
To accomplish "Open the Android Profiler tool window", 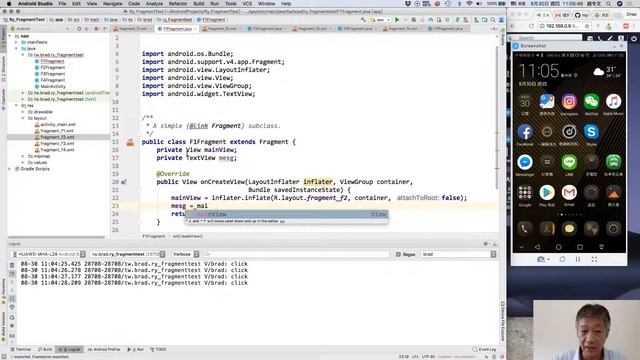I will 104,349.
